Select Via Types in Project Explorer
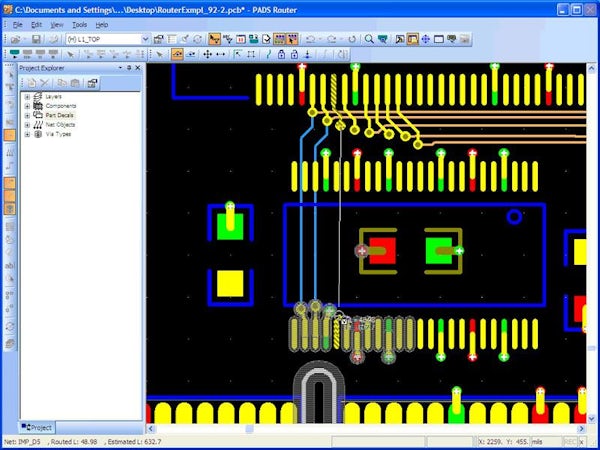 point(58,134)
